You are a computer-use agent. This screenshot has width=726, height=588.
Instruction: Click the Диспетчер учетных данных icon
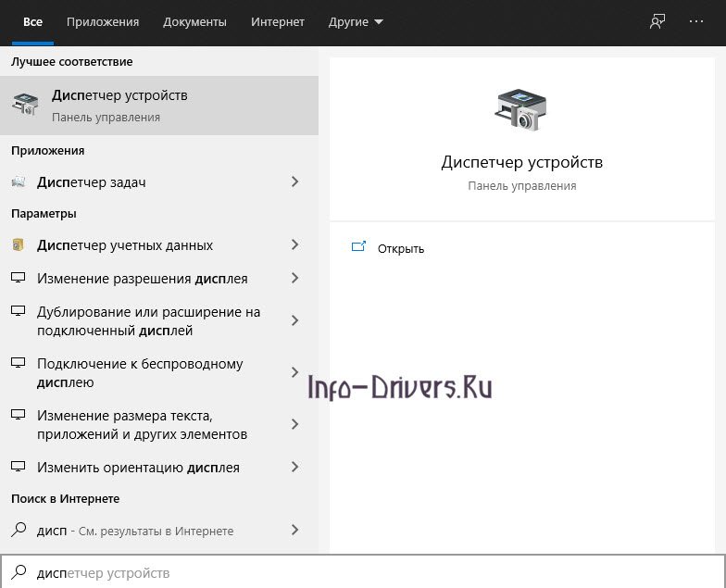(x=19, y=245)
